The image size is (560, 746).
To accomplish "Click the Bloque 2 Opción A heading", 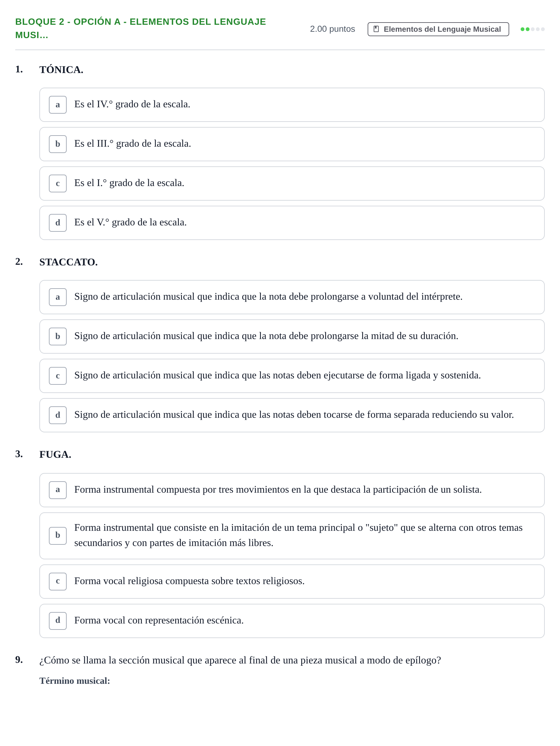I will 141,28.
